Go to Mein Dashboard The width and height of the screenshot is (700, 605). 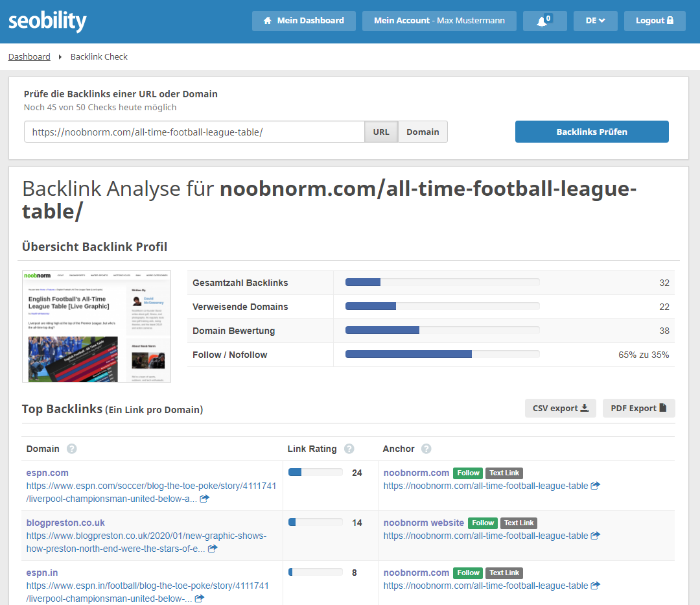(x=303, y=21)
